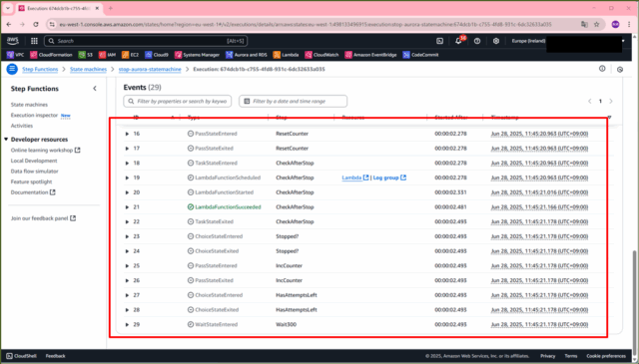Click the AWS console search box
Screen dimensions: 639x364
[146, 41]
